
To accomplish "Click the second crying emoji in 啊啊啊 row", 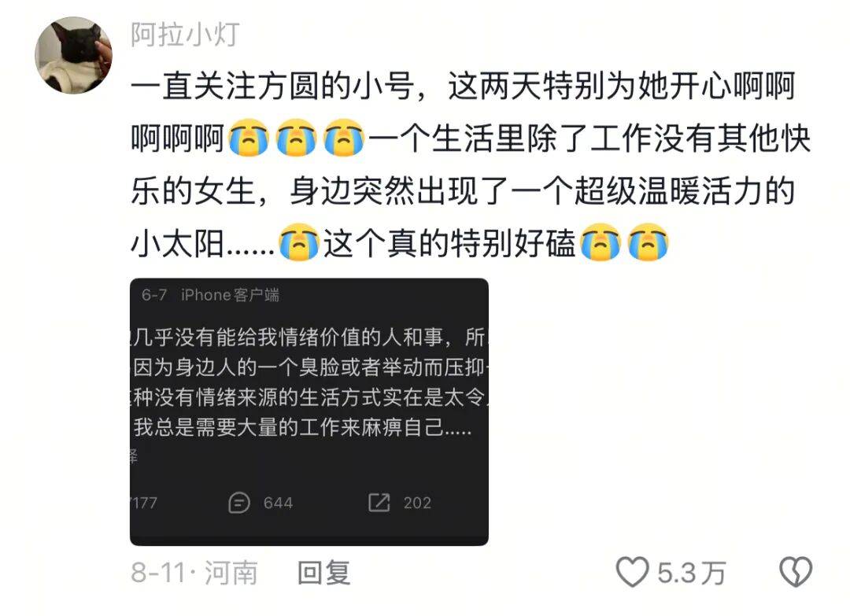I will tap(297, 138).
